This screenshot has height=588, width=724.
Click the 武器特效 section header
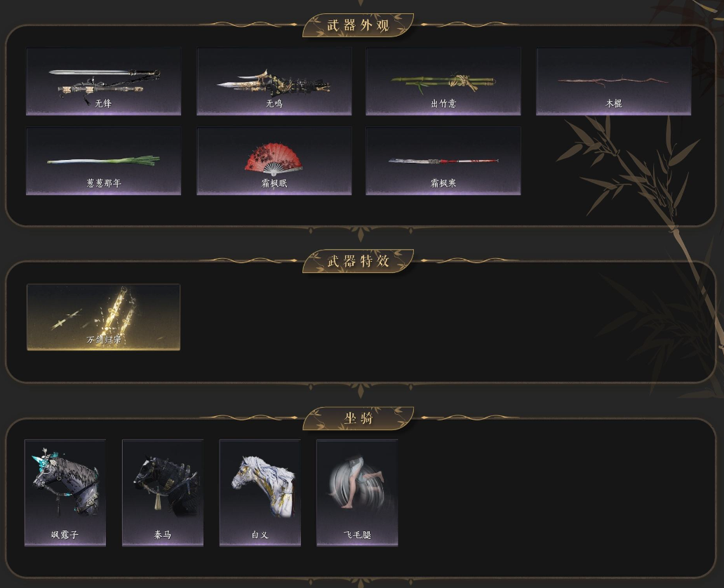358,261
